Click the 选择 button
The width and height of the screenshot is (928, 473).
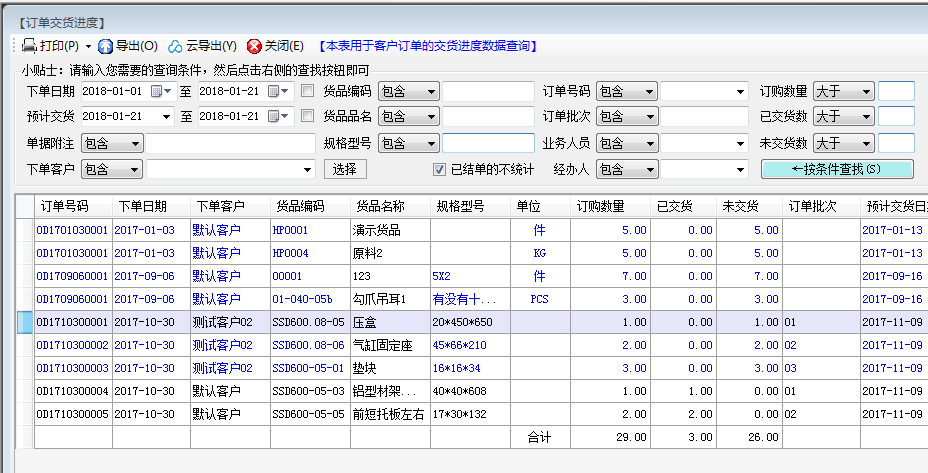(x=344, y=169)
